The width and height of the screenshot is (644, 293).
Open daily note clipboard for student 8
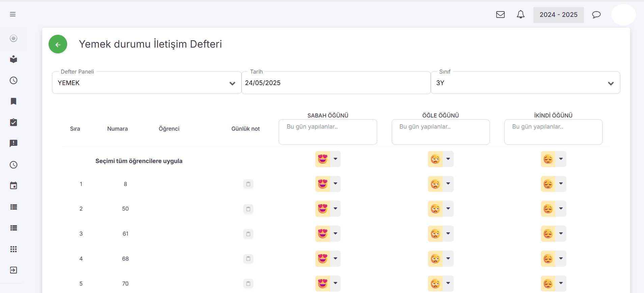tap(248, 184)
